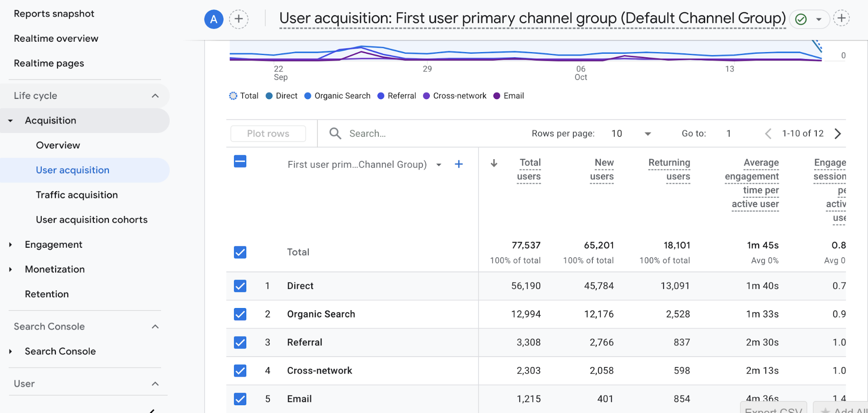Open User acquisition cohorts report
The height and width of the screenshot is (413, 868).
tap(92, 220)
